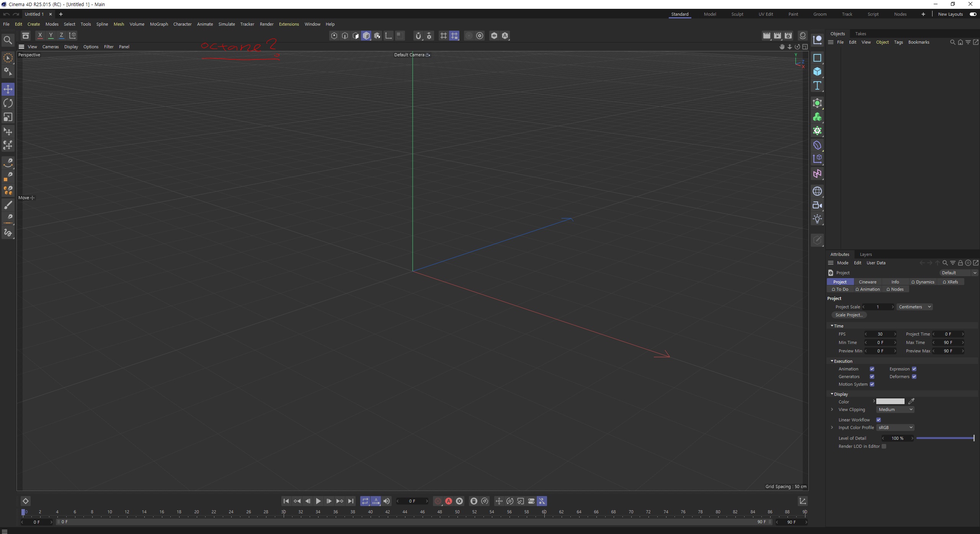Add a Camera object

[817, 205]
